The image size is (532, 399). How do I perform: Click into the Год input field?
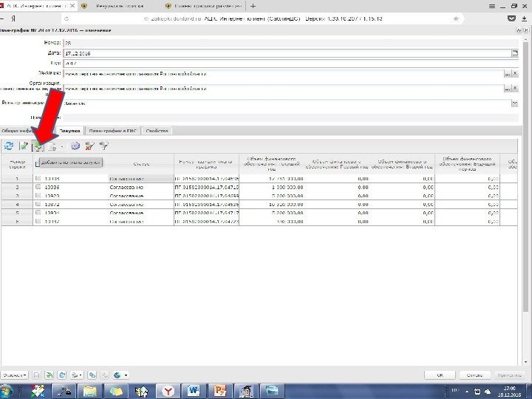click(290, 63)
